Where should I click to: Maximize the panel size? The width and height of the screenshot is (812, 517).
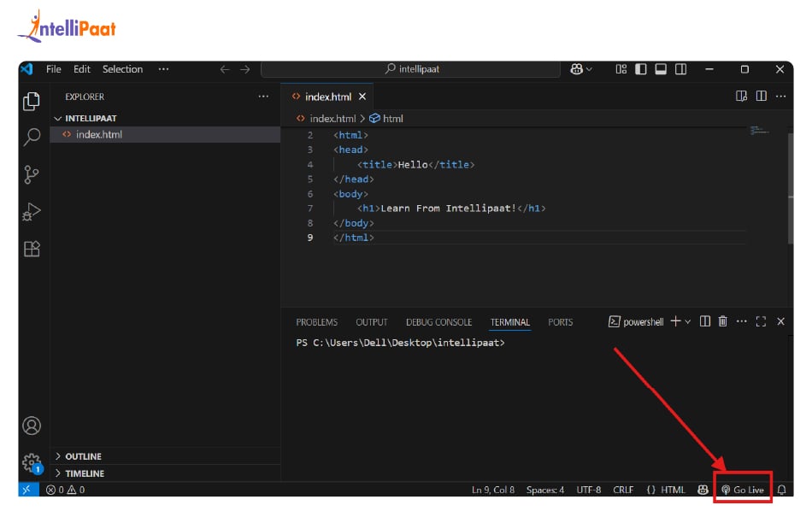pos(761,321)
